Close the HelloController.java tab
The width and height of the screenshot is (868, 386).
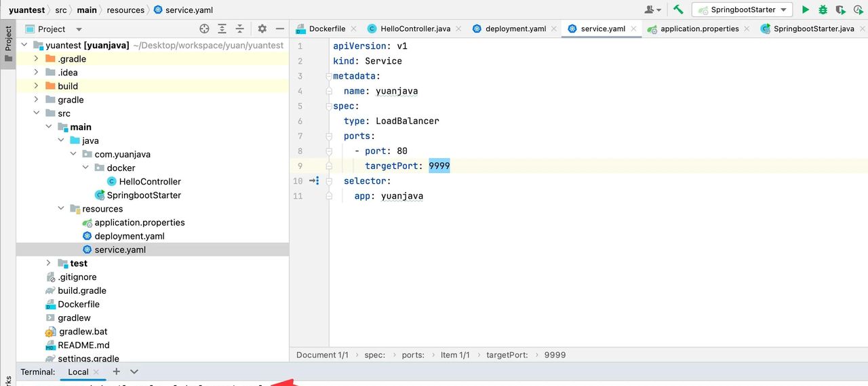459,29
